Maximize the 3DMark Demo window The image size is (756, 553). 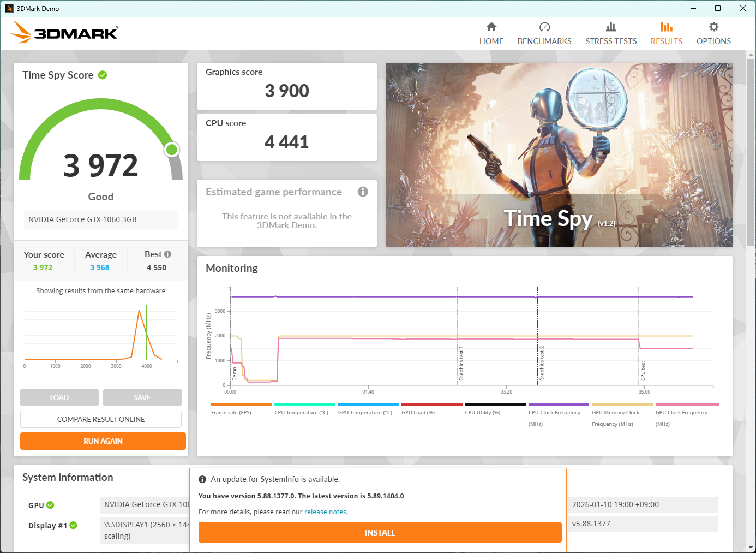tap(718, 8)
